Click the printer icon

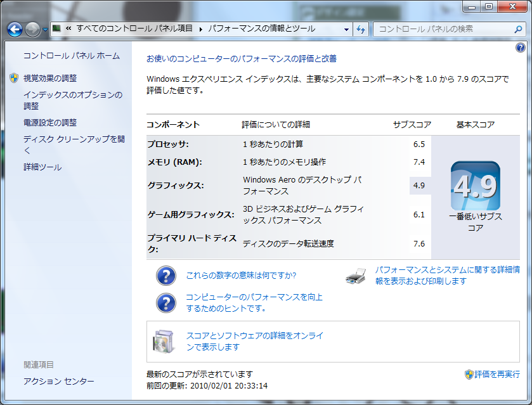[x=356, y=276]
